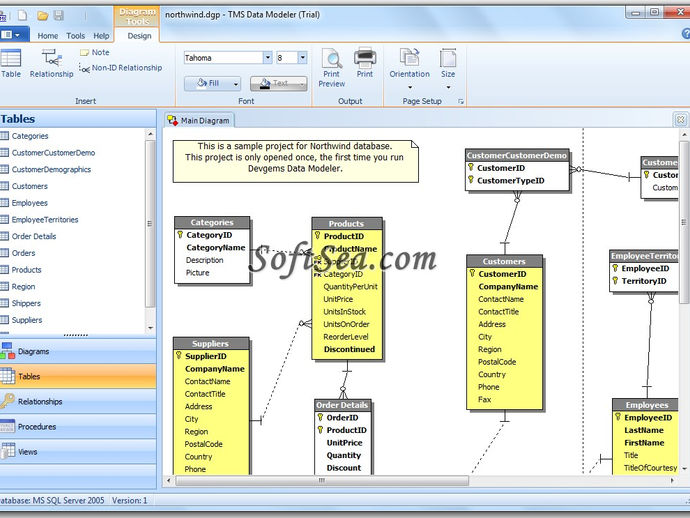Click the Diagram Tools contextual tab header
The height and width of the screenshot is (518, 690).
click(137, 17)
